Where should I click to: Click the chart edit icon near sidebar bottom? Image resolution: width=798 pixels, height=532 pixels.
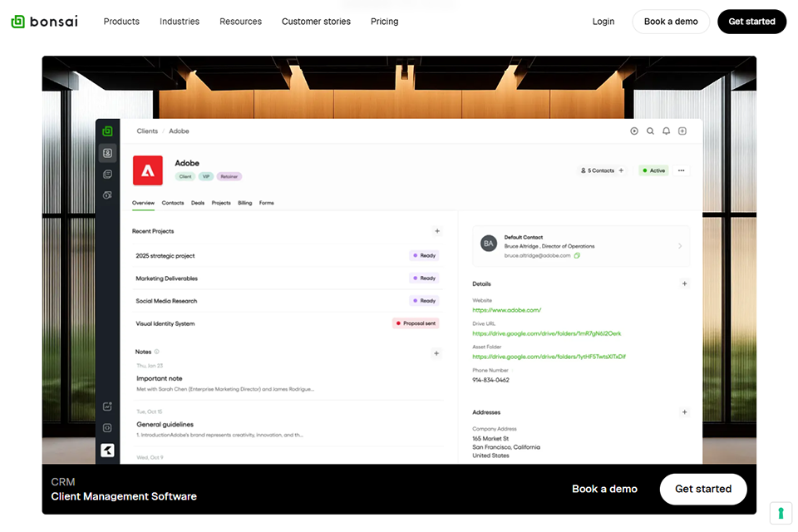click(107, 406)
